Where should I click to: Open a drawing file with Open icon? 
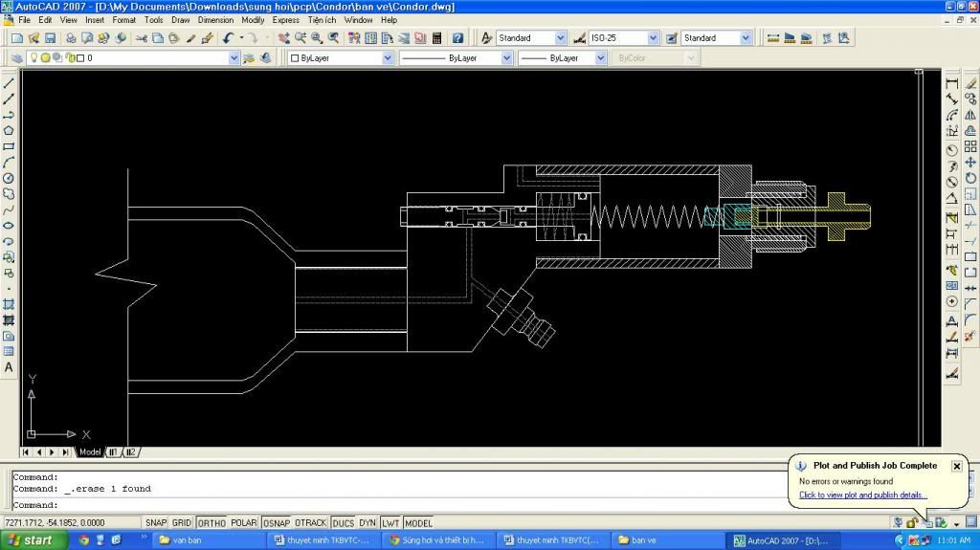(x=33, y=38)
